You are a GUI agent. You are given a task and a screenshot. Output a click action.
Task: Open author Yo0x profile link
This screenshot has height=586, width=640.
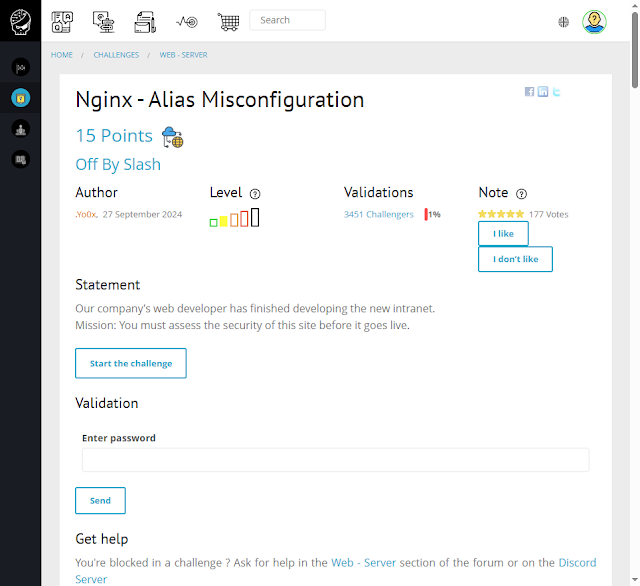tap(87, 214)
